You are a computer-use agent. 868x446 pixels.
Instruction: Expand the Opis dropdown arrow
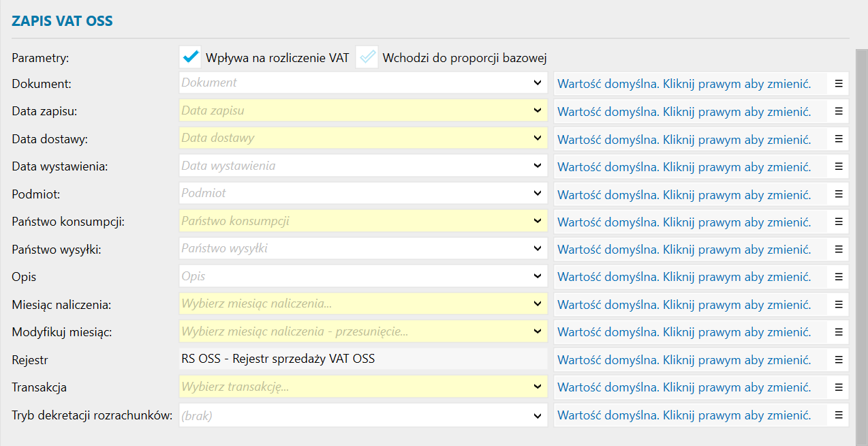point(538,277)
